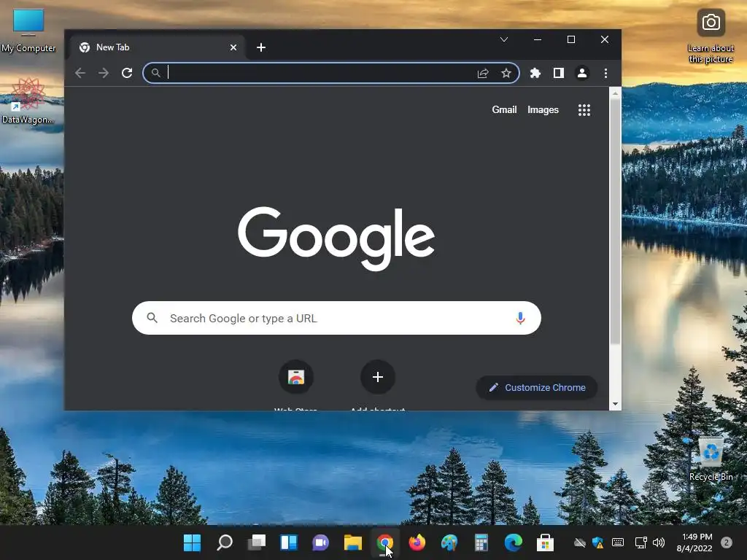Click the share icon in the address bar

coord(483,73)
